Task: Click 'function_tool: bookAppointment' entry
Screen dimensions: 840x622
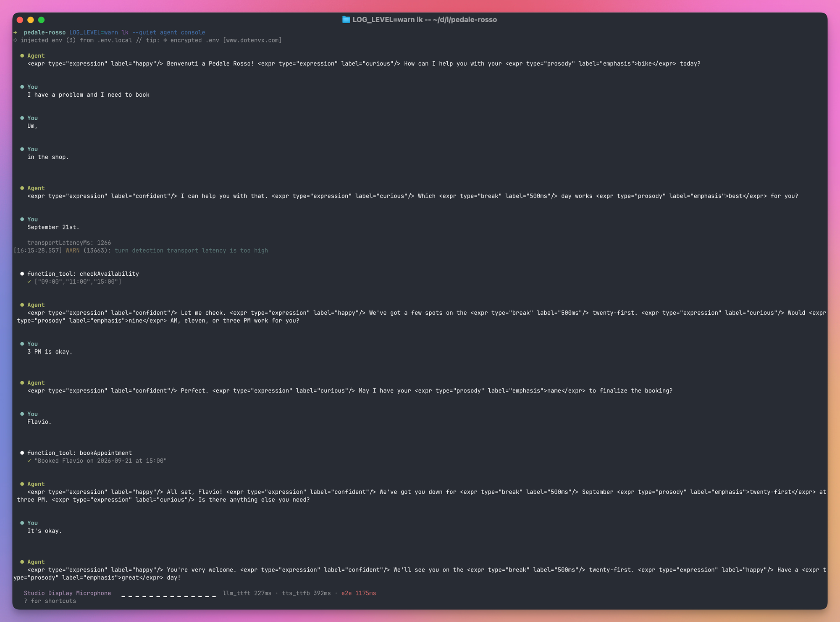Action: pos(80,453)
